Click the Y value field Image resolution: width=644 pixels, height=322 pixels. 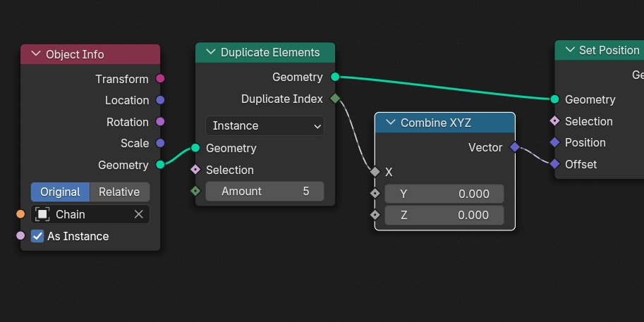[444, 194]
